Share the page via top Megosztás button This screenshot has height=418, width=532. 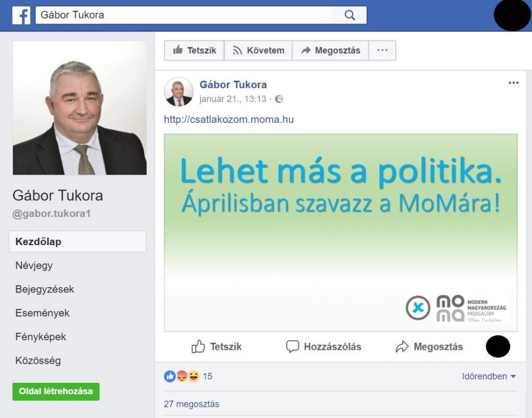[330, 51]
